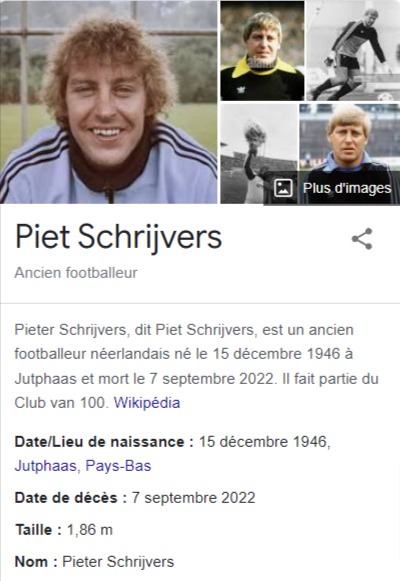Click the 1,86 m height value
Screen dimensions: 400x581
coord(90,529)
